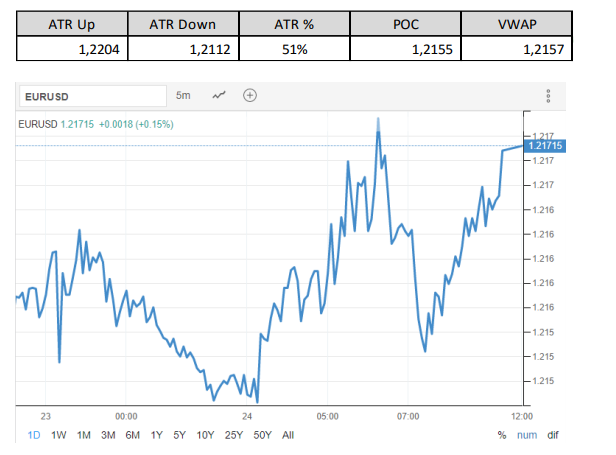Select the 5Y time range
Screen dimensions: 616x455
[179, 435]
